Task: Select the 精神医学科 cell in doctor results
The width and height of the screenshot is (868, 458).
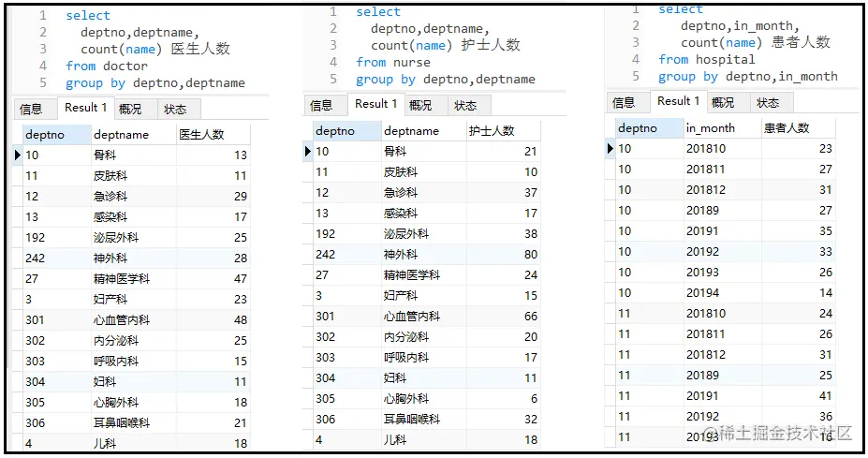Action: point(133,278)
